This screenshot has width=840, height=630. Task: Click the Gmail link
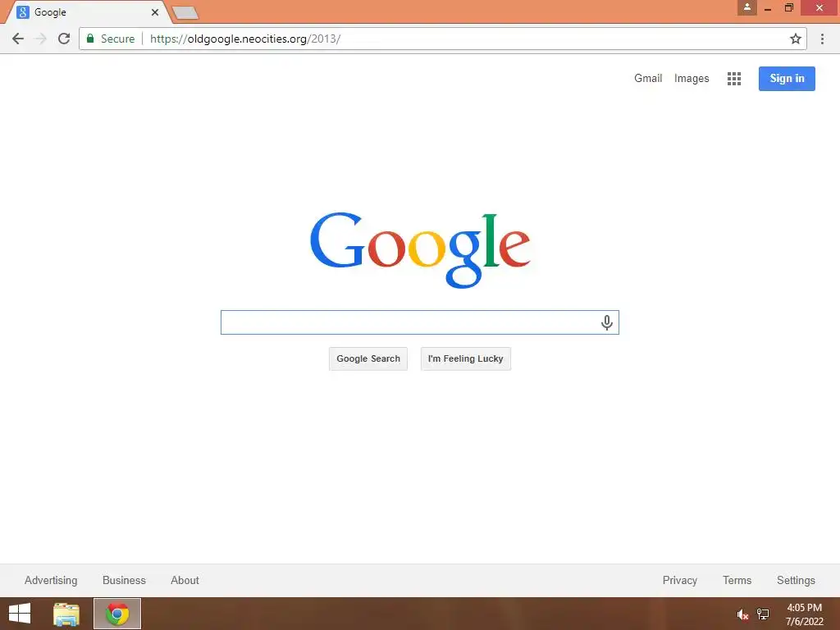[648, 78]
